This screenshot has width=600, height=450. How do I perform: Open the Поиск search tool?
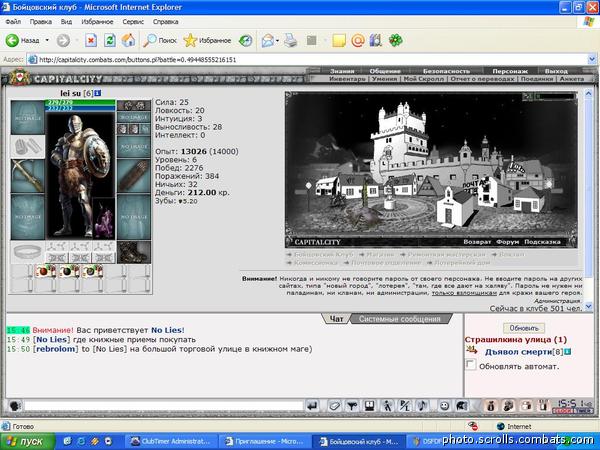pos(160,40)
